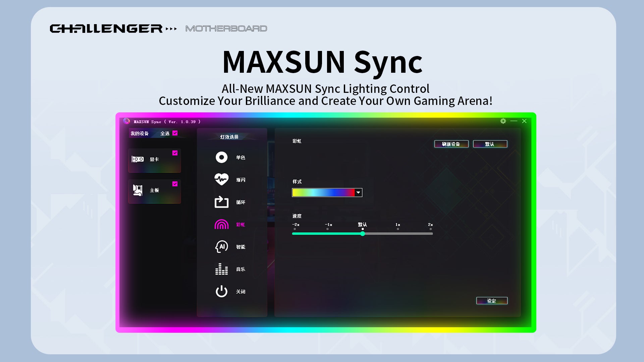Choose the AI smart (智能) head icon
The image size is (644, 362).
pyautogui.click(x=221, y=247)
